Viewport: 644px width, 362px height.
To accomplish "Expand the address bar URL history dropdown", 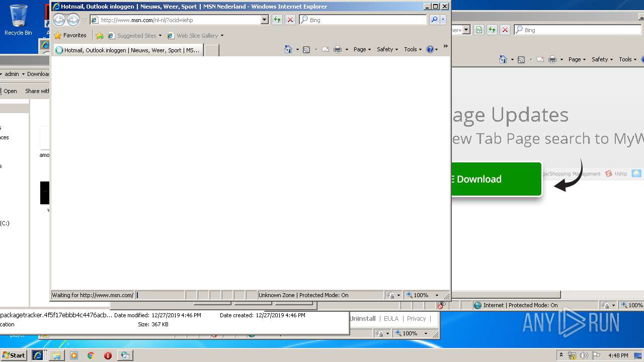I will click(265, 20).
